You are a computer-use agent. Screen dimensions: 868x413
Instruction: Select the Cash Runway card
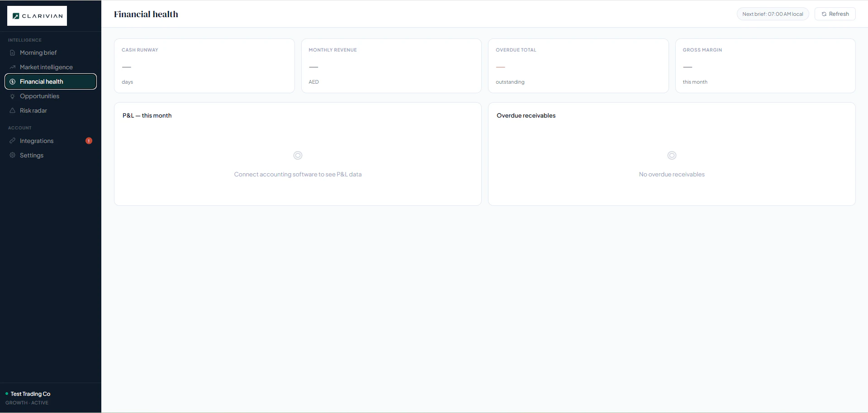coord(204,66)
